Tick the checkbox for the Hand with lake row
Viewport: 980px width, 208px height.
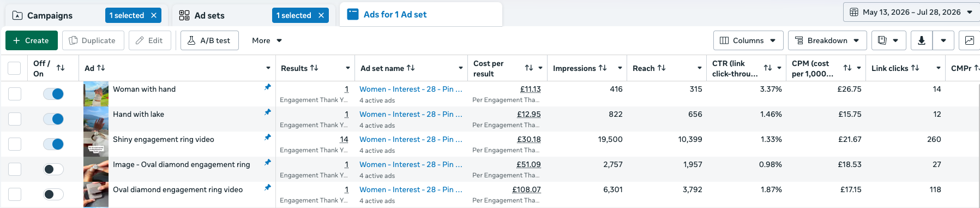15,119
